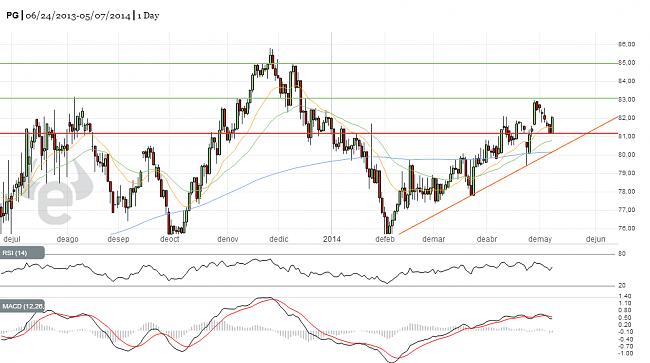Viewport: 650px width, 363px height.
Task: Click the 'demar' x-axis month label
Action: click(434, 239)
